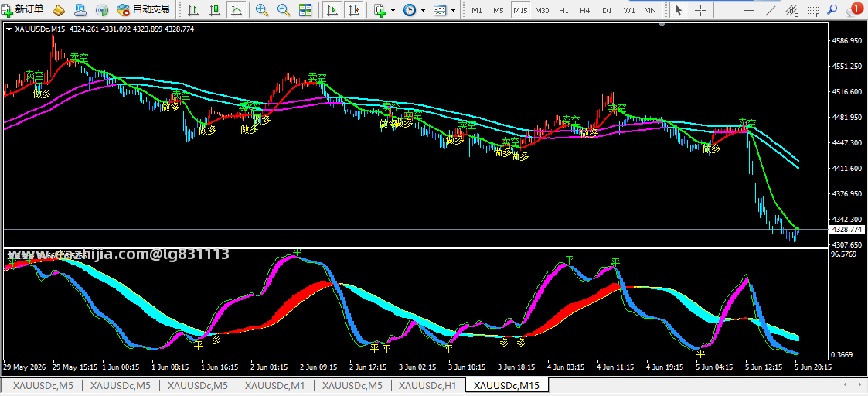Select the W1 timeframe
This screenshot has width=868, height=396.
(629, 10)
